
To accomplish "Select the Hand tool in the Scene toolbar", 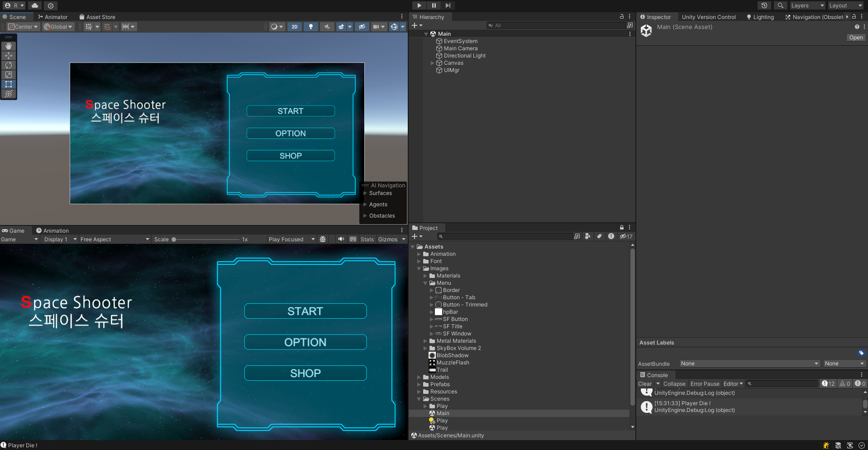I will pyautogui.click(x=8, y=46).
